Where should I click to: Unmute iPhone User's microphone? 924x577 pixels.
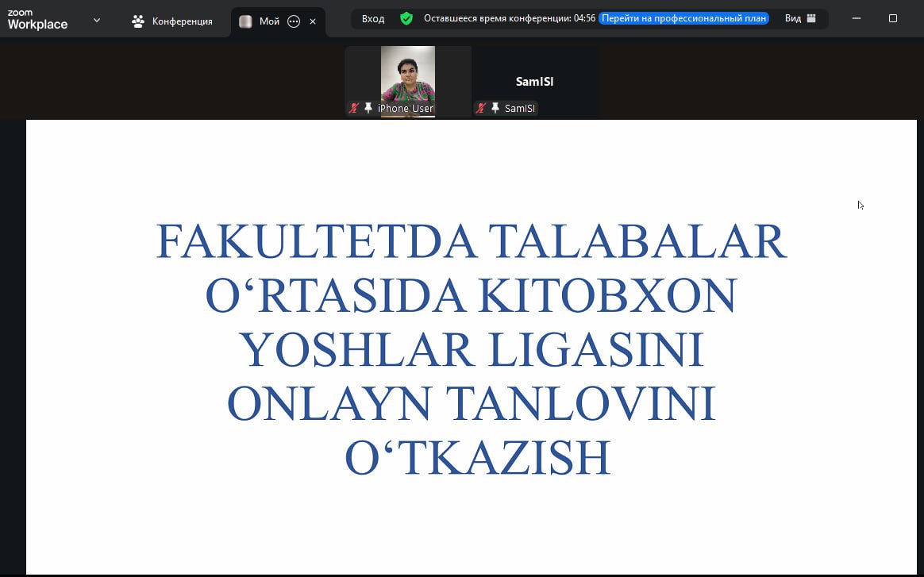tap(353, 108)
